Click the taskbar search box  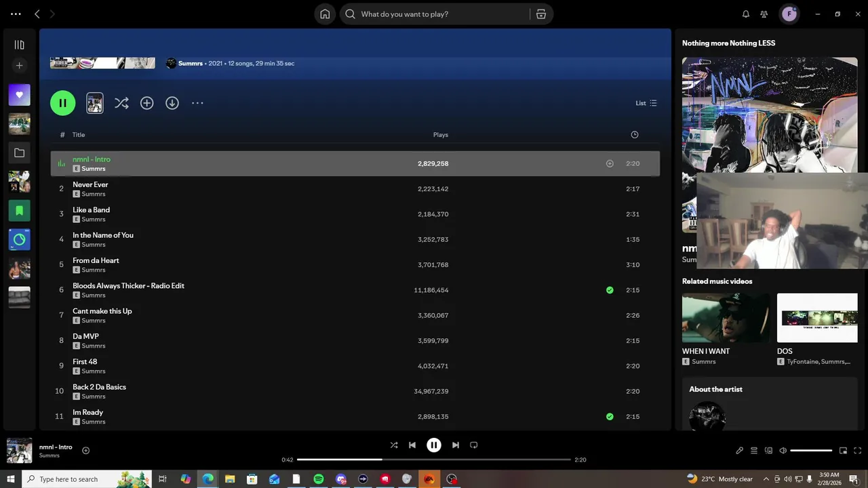[x=87, y=479]
